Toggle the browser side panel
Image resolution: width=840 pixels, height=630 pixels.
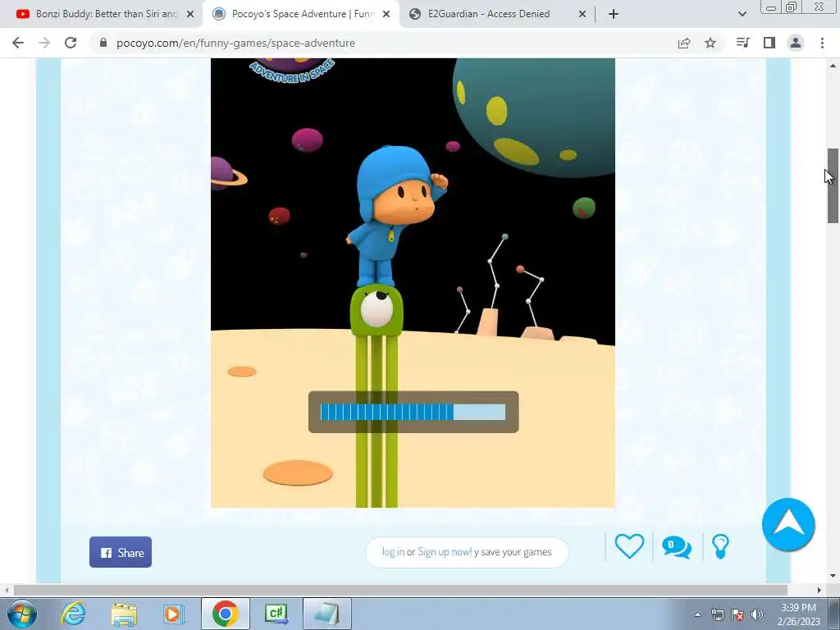coord(769,43)
